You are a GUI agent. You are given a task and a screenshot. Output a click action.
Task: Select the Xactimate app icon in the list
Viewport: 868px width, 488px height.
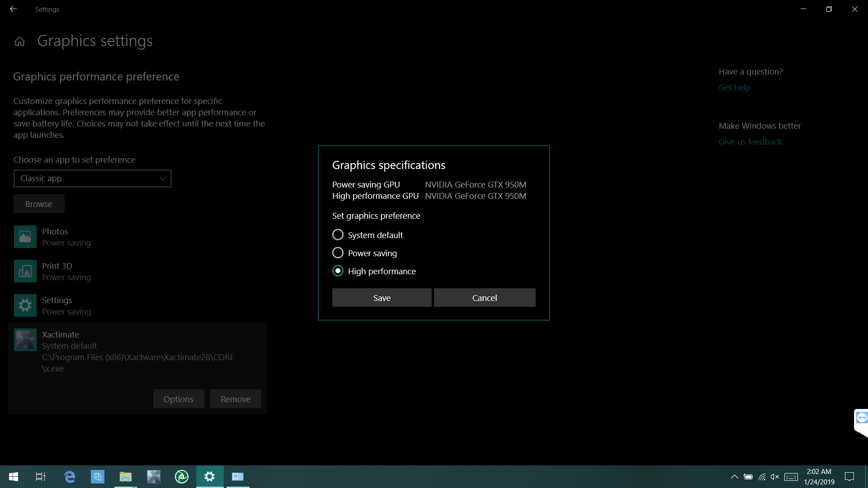pyautogui.click(x=25, y=340)
